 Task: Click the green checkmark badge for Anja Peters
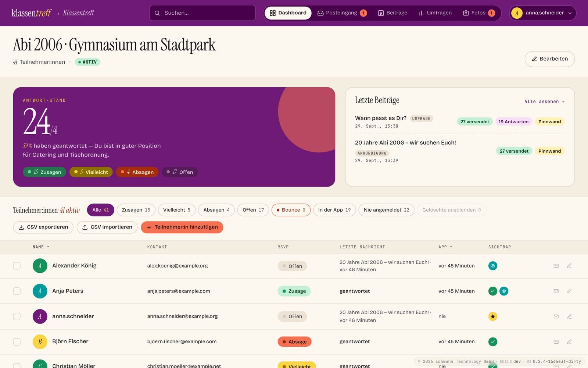493,291
